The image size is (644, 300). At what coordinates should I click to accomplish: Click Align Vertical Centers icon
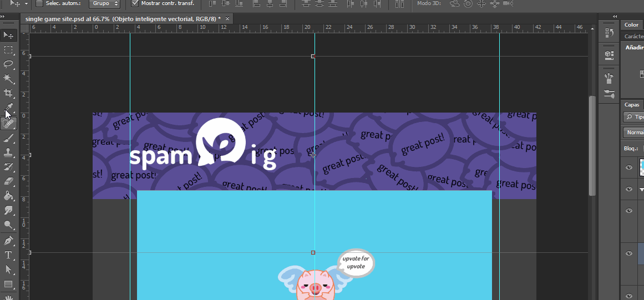[x=225, y=4]
